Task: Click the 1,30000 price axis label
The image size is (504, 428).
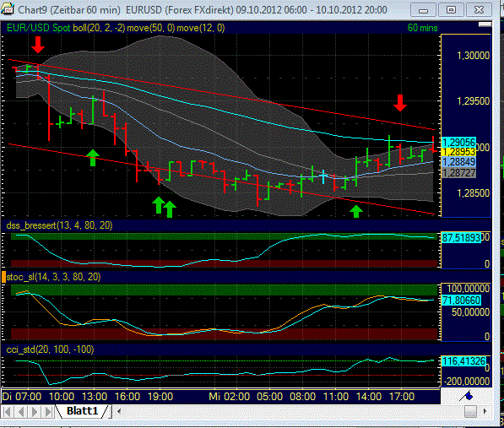Action: (x=473, y=56)
